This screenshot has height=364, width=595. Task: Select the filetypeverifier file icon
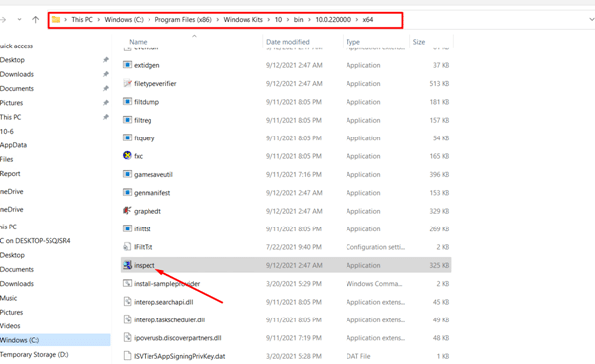coord(127,83)
